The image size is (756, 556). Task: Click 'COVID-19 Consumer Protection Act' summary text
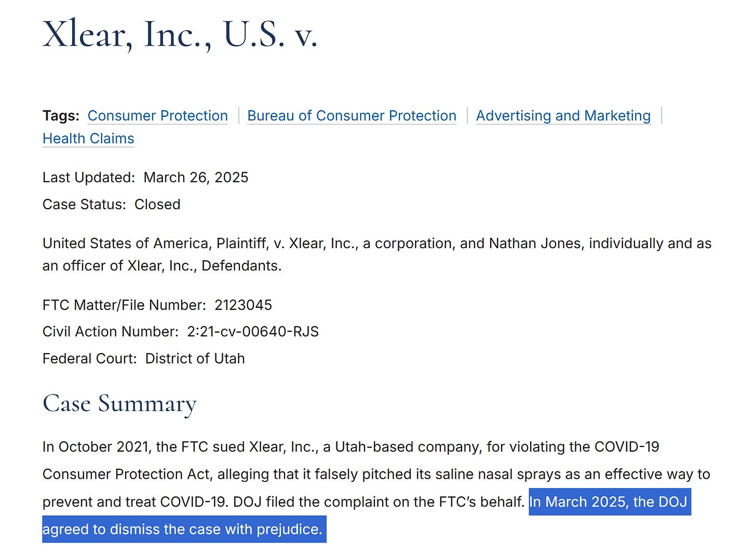(x=351, y=460)
